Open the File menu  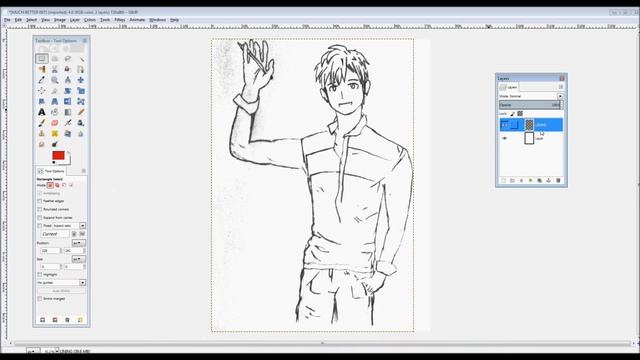tap(7, 20)
